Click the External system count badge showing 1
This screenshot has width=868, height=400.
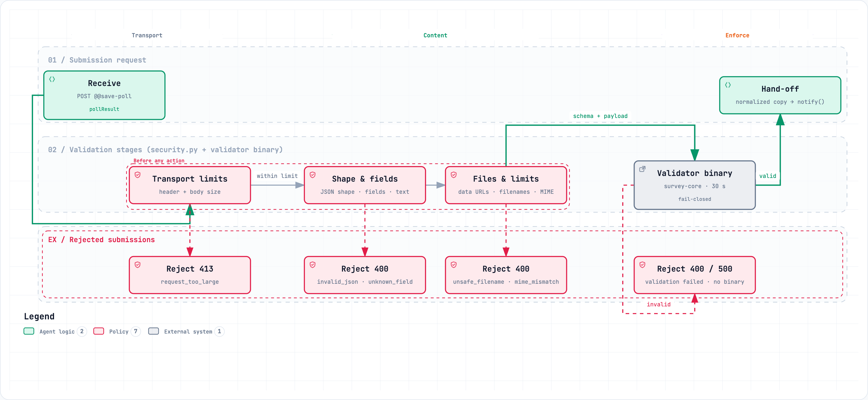pos(219,331)
